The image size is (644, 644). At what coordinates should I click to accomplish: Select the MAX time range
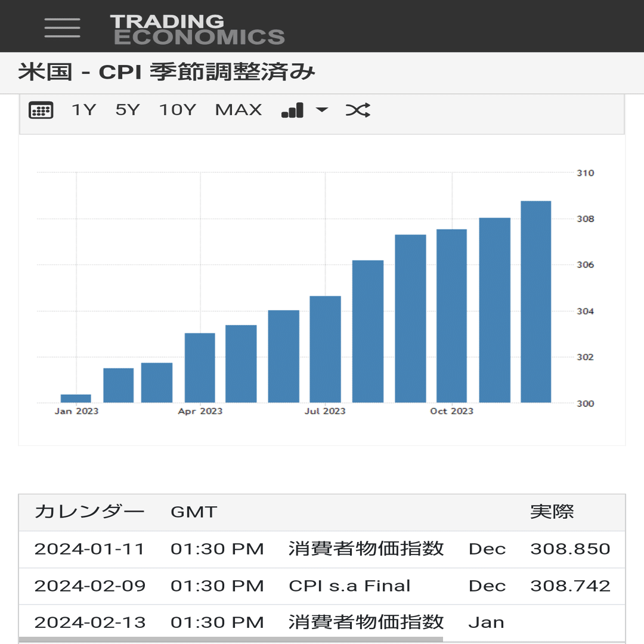coord(238,110)
